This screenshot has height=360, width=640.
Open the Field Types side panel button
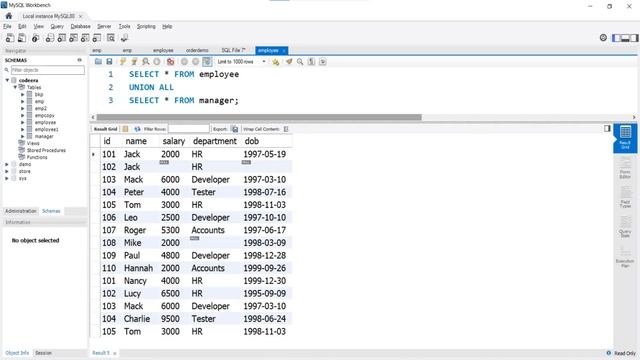pos(625,197)
